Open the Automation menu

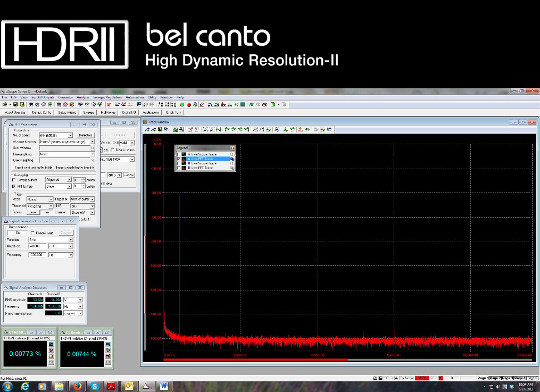click(135, 97)
